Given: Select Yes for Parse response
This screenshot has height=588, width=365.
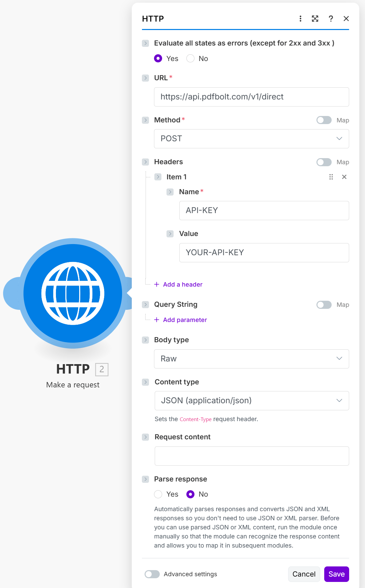Looking at the screenshot, I should pyautogui.click(x=158, y=494).
